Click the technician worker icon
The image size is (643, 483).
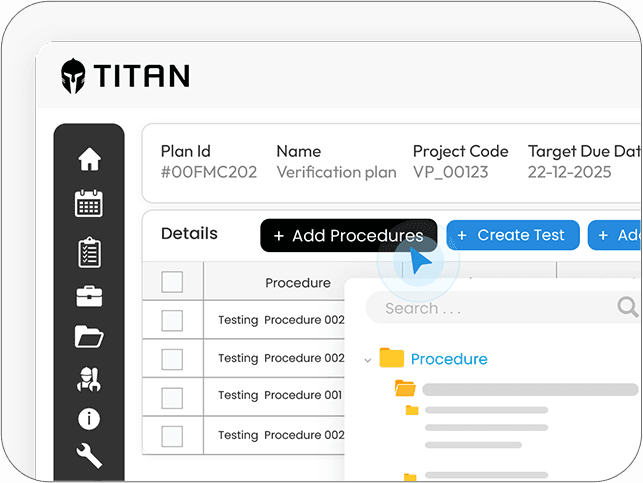coord(89,379)
